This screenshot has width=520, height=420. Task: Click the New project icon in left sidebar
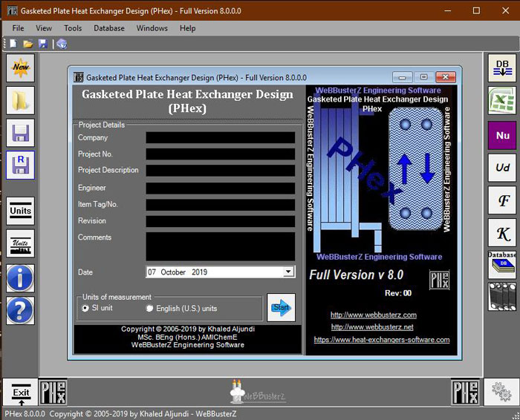[20, 68]
